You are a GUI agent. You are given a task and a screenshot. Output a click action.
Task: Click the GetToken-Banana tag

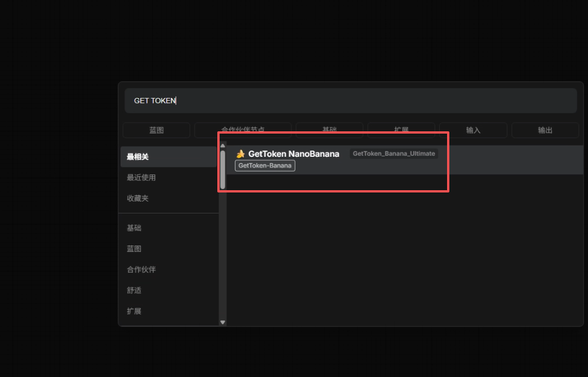pyautogui.click(x=265, y=165)
